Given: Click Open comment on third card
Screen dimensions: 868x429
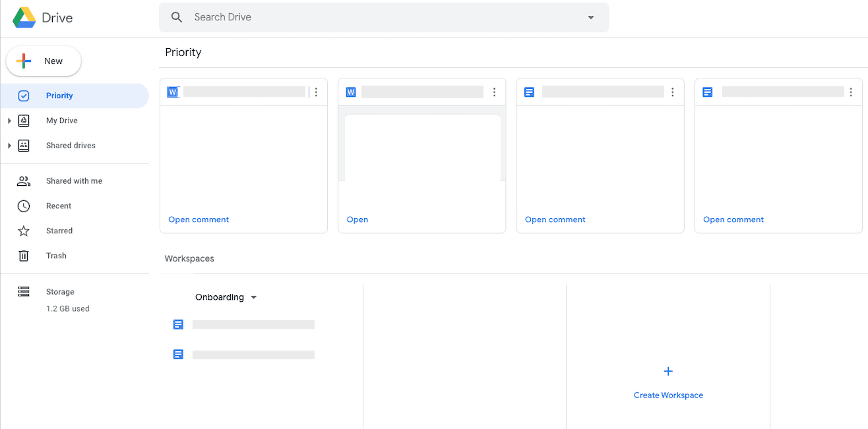Looking at the screenshot, I should 555,219.
